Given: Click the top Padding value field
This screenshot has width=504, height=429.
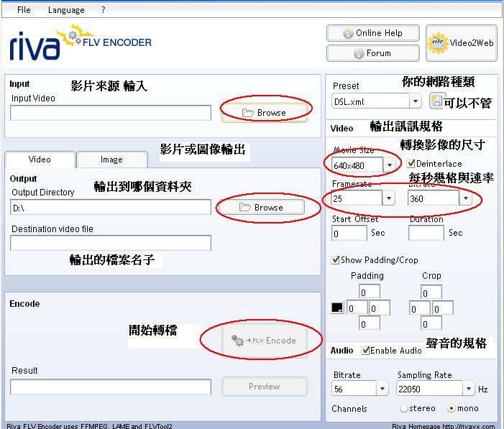Looking at the screenshot, I should pos(370,292).
